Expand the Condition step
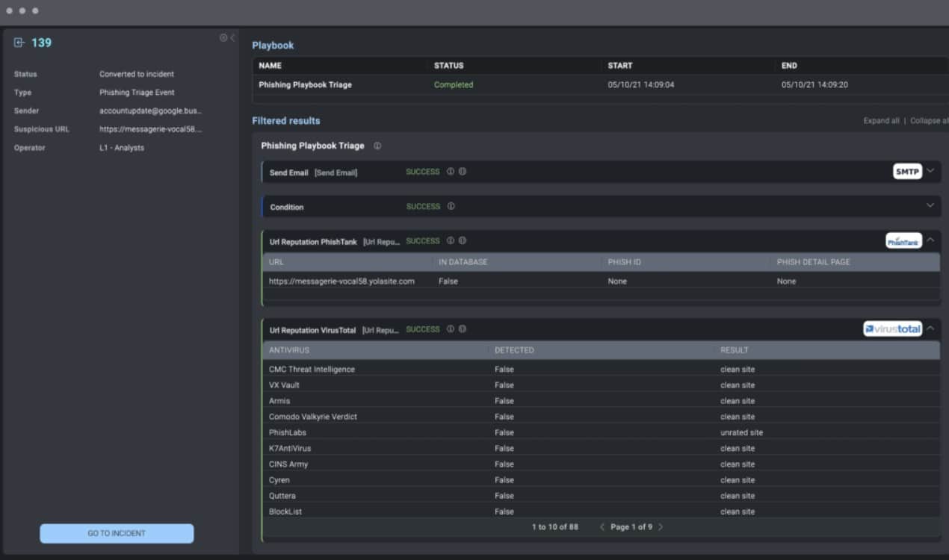This screenshot has width=949, height=560. pyautogui.click(x=930, y=205)
